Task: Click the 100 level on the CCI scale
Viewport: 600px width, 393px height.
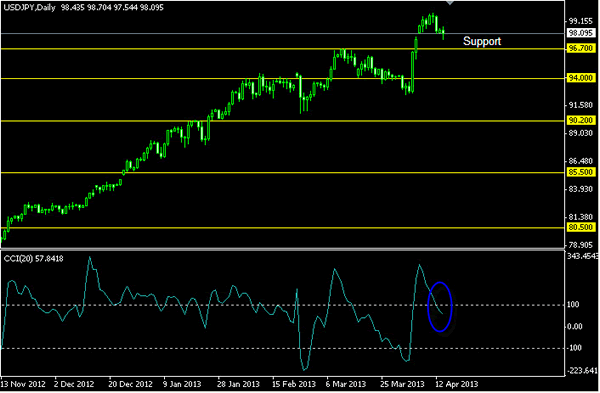Action: [x=573, y=305]
